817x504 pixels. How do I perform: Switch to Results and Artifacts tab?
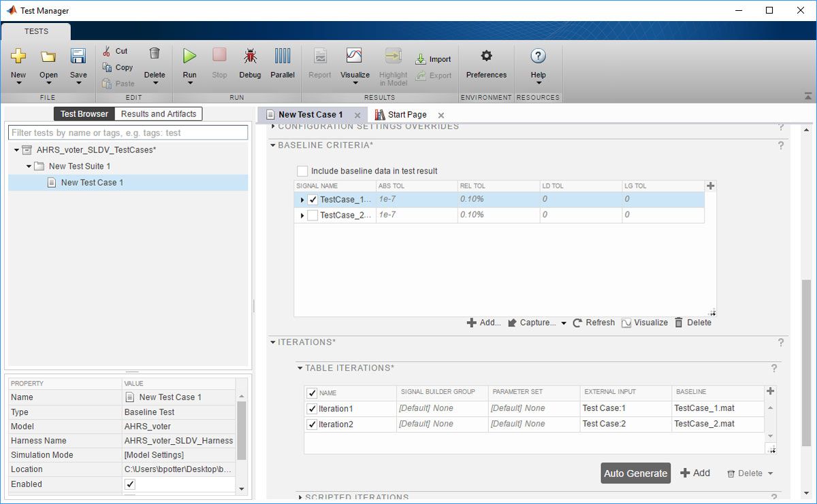(x=159, y=114)
